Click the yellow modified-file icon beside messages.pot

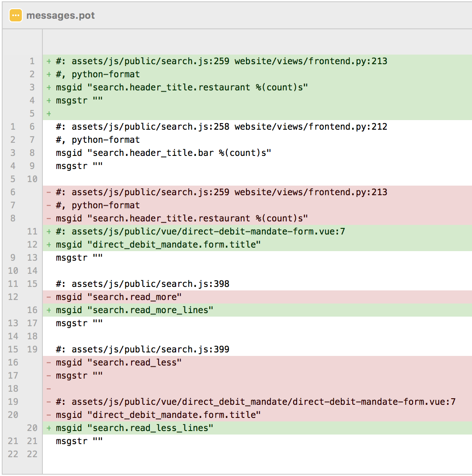point(16,16)
